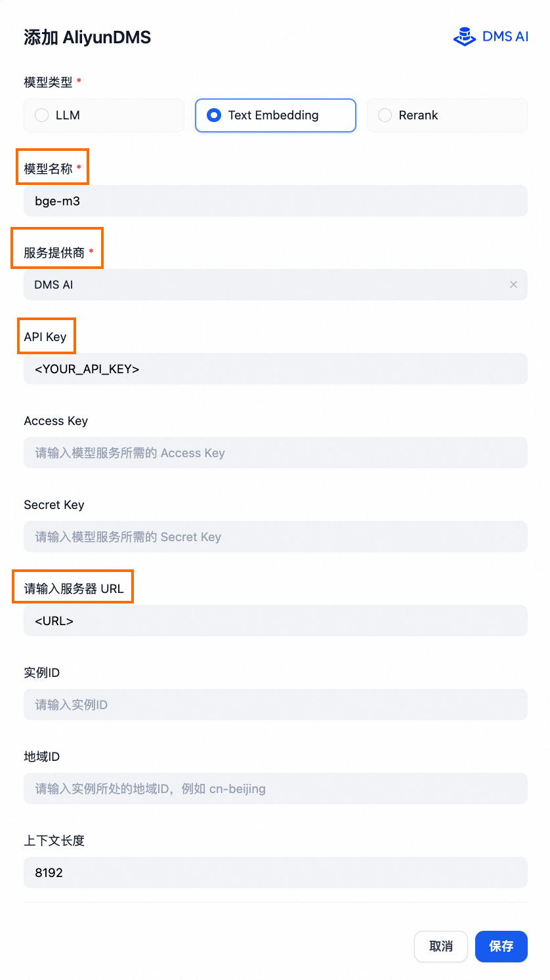
Task: Click the model name field with bge-m3
Action: tap(276, 201)
